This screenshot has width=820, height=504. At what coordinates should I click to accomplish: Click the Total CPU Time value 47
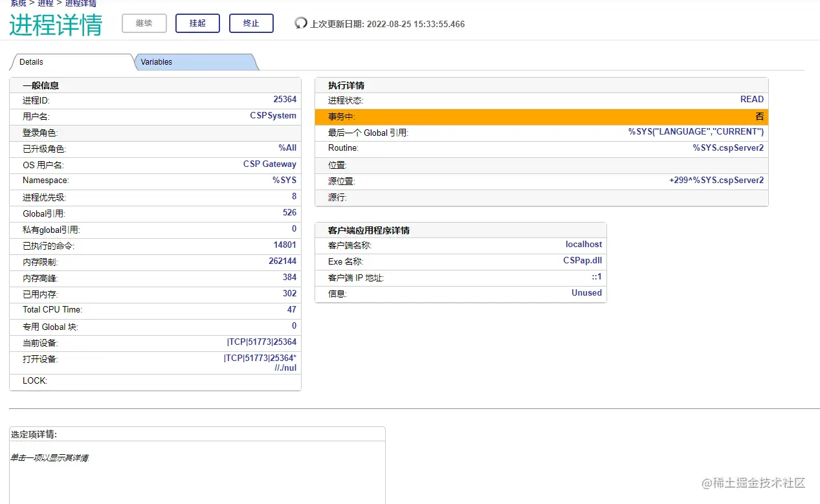click(x=292, y=309)
